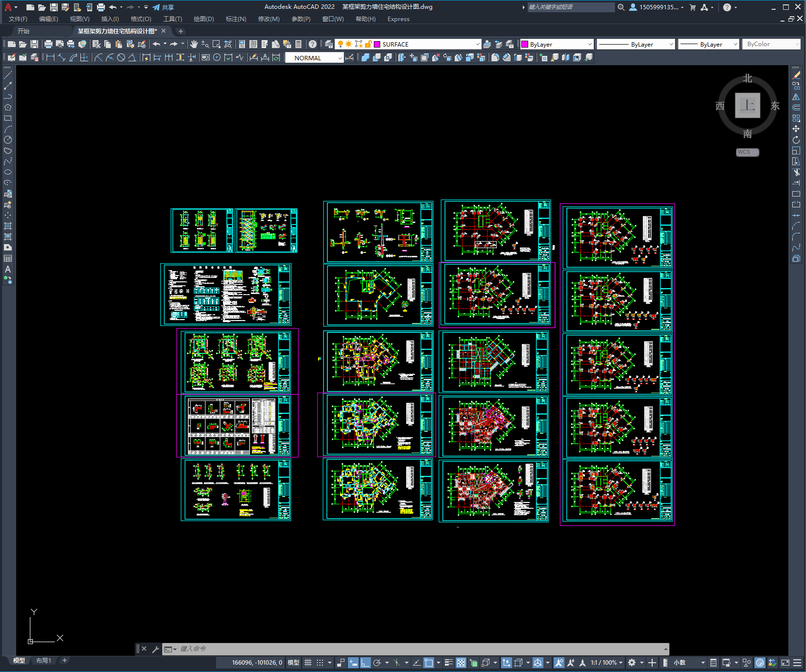The image size is (806, 672).
Task: Switch to the 布局1 layout tab
Action: (x=44, y=661)
